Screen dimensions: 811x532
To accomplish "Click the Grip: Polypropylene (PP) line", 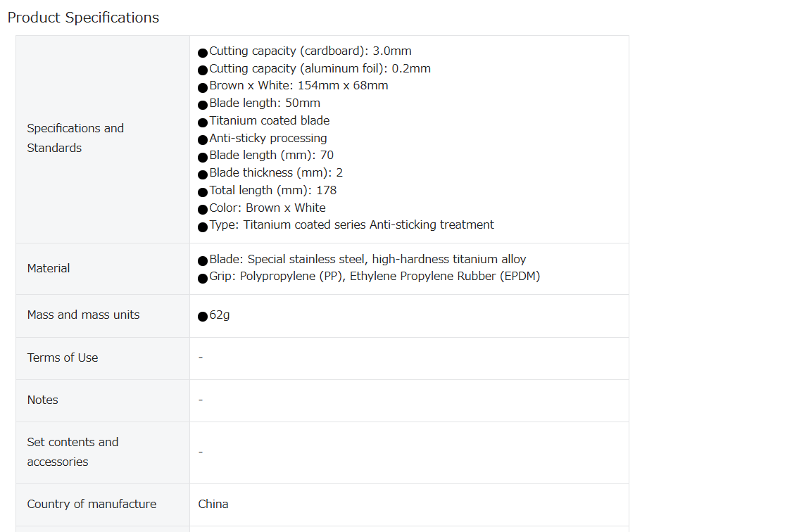I will [x=369, y=277].
